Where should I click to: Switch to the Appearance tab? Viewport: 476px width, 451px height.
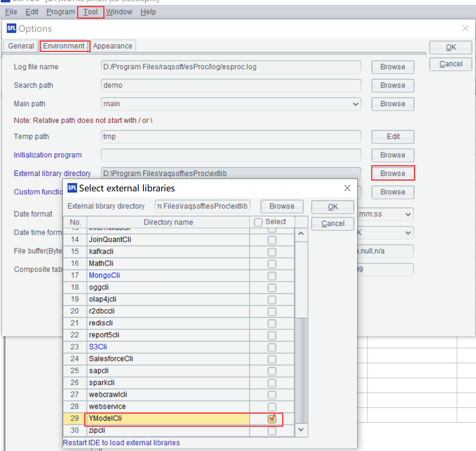coord(112,46)
